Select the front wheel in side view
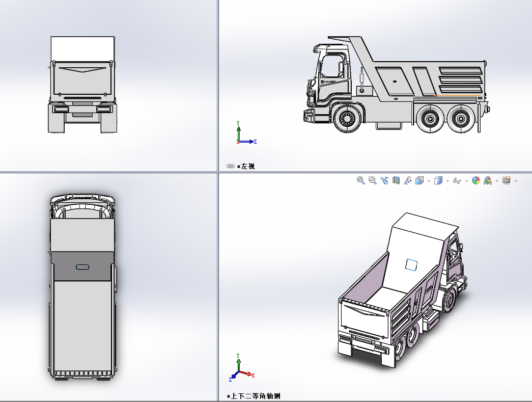This screenshot has height=402, width=532. tap(347, 118)
